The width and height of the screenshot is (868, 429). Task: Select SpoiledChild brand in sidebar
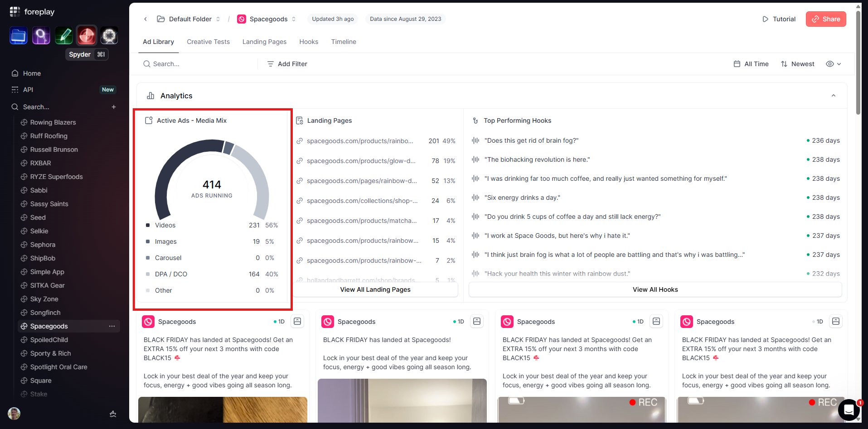[49, 340]
